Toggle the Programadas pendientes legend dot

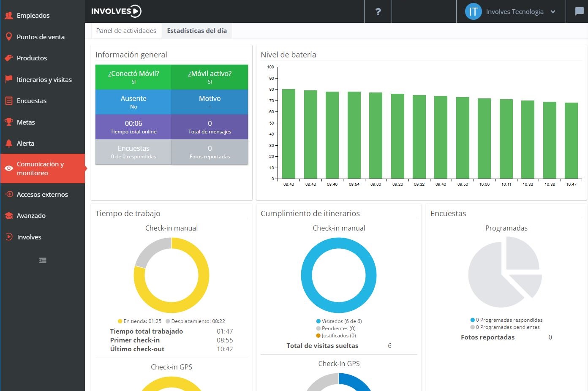pyautogui.click(x=472, y=327)
